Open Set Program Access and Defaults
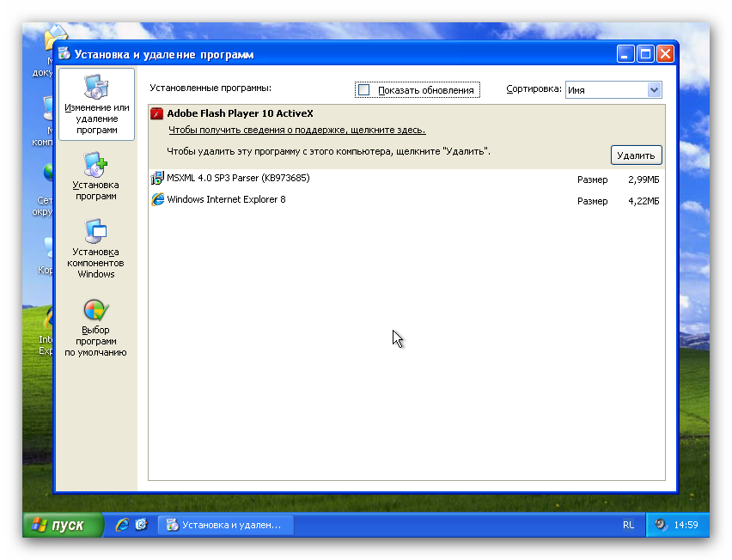732x560 pixels. (x=95, y=327)
